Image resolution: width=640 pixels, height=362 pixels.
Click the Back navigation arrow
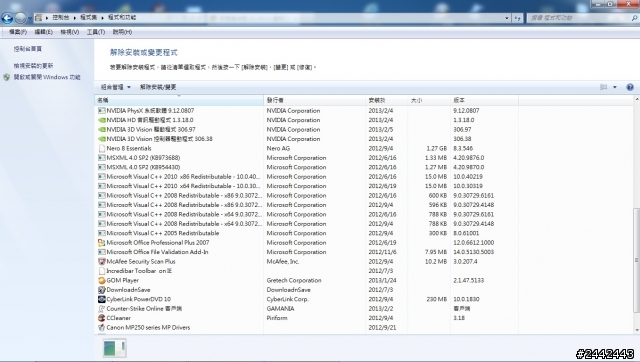click(x=7, y=18)
